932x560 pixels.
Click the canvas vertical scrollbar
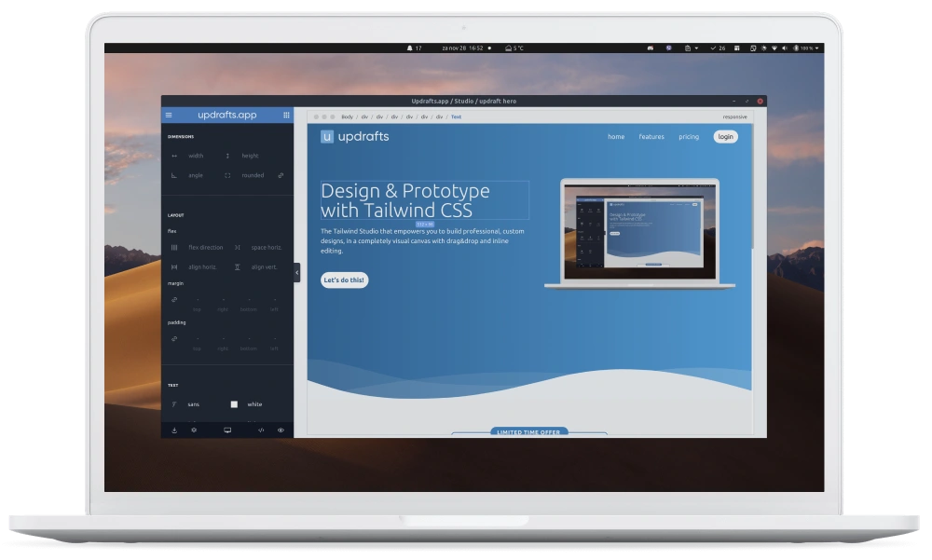[x=752, y=186]
